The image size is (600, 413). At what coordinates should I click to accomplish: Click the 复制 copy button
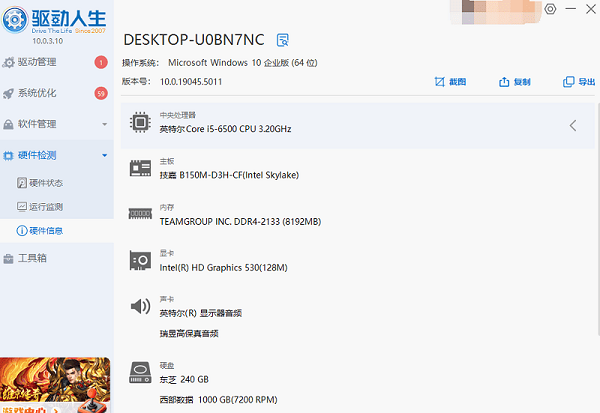(x=514, y=82)
